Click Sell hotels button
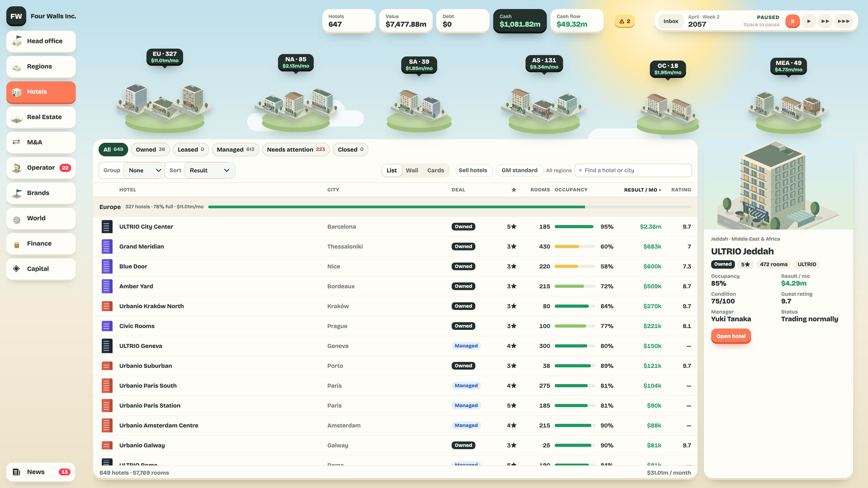This screenshot has width=868, height=488. pyautogui.click(x=473, y=170)
